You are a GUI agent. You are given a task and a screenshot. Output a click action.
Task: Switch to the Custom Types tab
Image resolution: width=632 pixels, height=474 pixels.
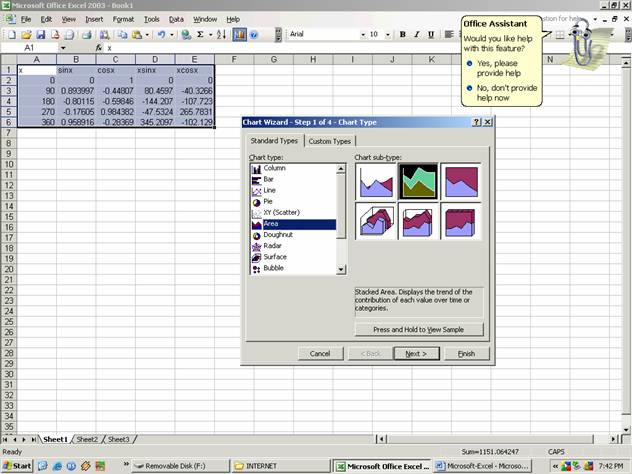tap(330, 141)
